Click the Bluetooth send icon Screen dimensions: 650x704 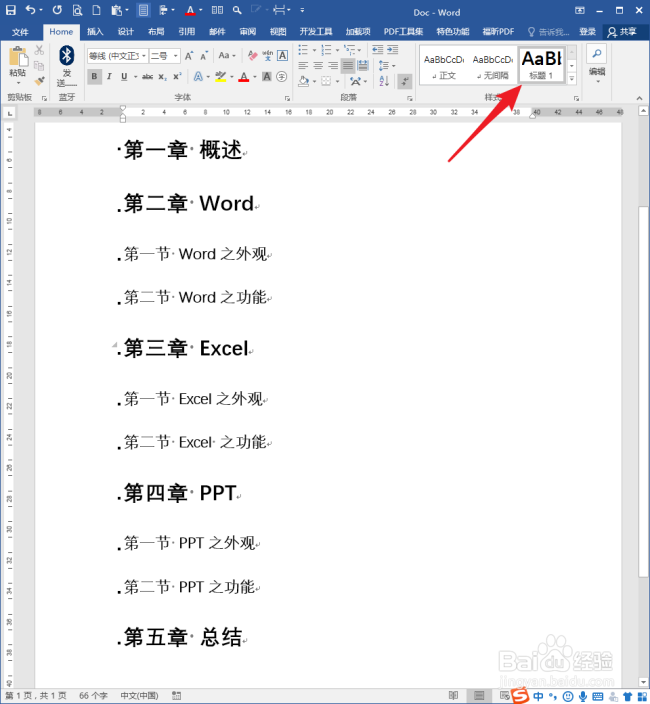click(x=67, y=55)
